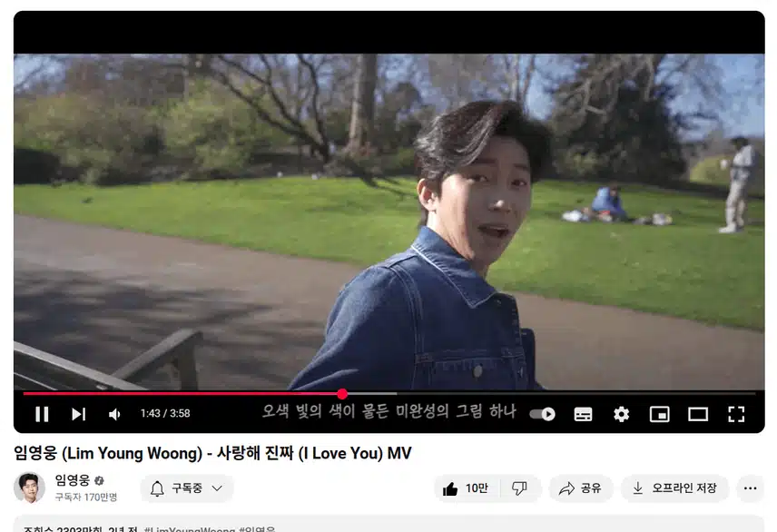Click the #LimYoungWoong hashtag
This screenshot has height=532, width=777.
[190, 529]
